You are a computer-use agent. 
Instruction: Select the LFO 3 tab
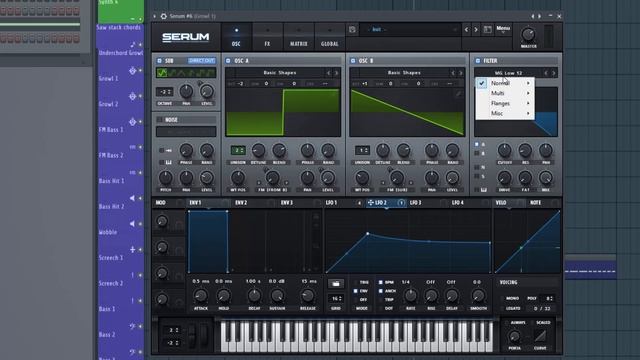pos(415,202)
